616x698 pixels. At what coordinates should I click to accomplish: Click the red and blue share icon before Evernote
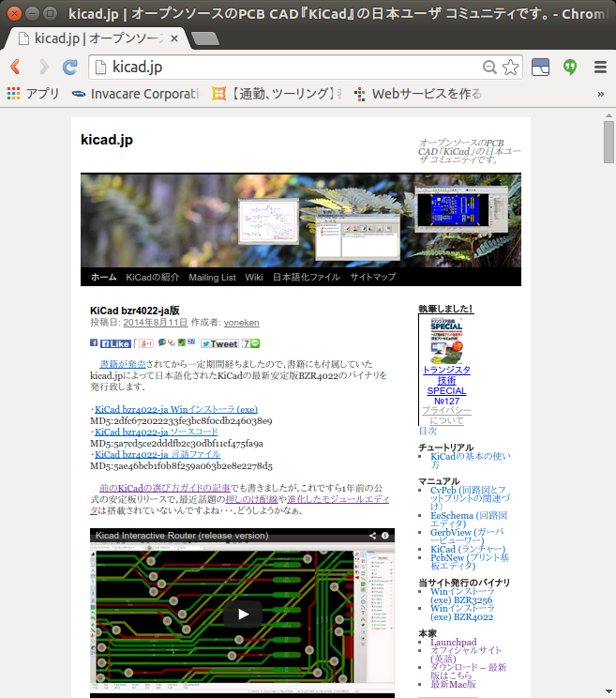[172, 342]
